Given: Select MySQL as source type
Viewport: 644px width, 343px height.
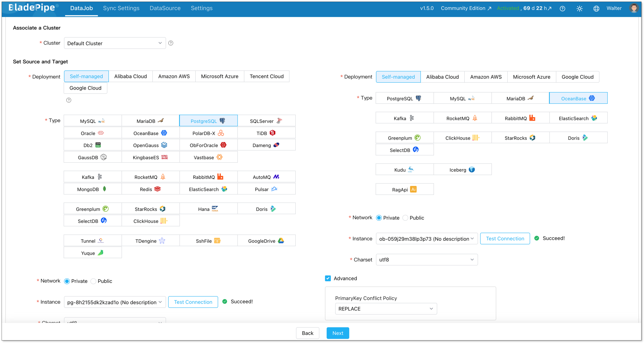Looking at the screenshot, I should coord(93,121).
